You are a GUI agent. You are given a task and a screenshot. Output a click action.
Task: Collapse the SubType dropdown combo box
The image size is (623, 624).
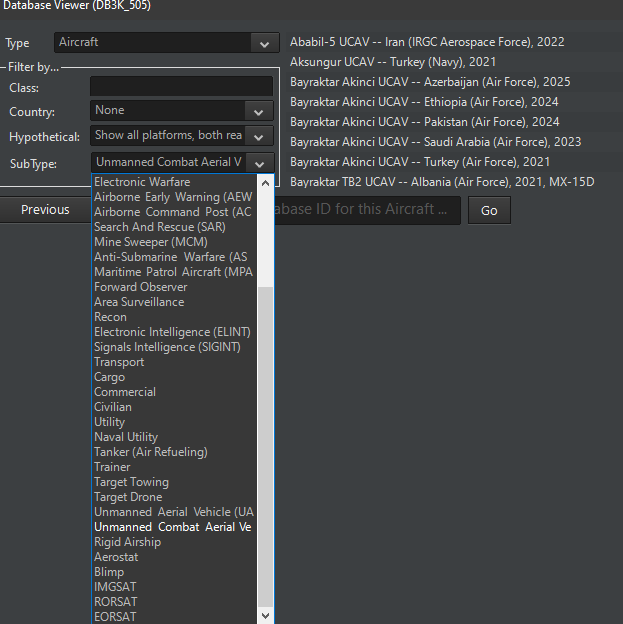(x=183, y=162)
